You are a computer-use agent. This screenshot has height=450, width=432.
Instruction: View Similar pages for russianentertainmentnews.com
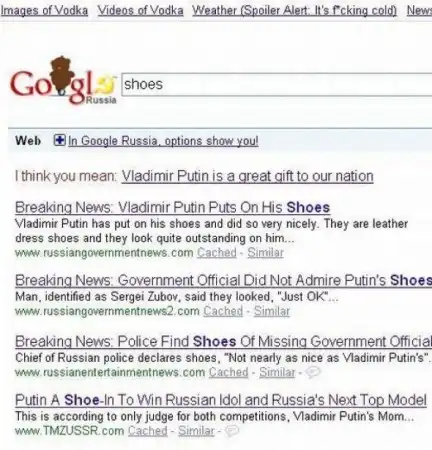click(277, 372)
